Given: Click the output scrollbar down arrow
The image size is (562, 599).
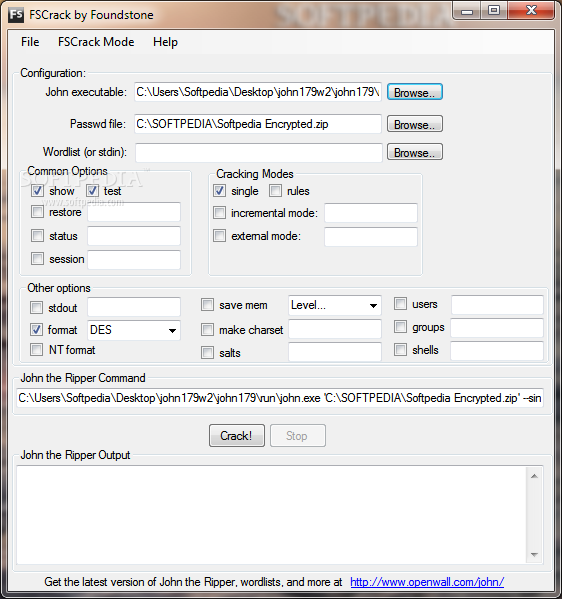Looking at the screenshot, I should (534, 554).
